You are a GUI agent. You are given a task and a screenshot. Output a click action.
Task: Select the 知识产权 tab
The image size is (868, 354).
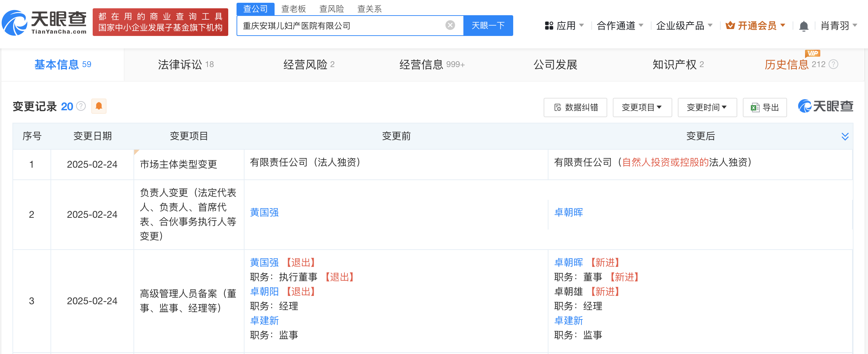(x=678, y=65)
